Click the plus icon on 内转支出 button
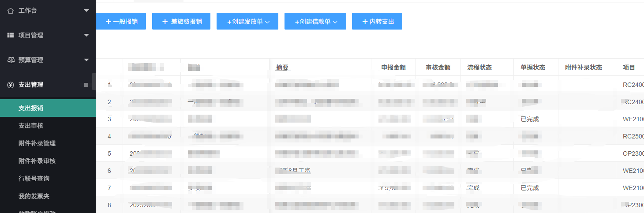The image size is (644, 213). tap(365, 22)
